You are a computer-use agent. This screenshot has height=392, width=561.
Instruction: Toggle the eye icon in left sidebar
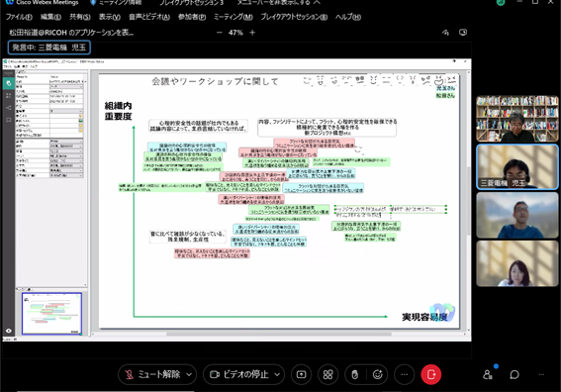click(9, 331)
